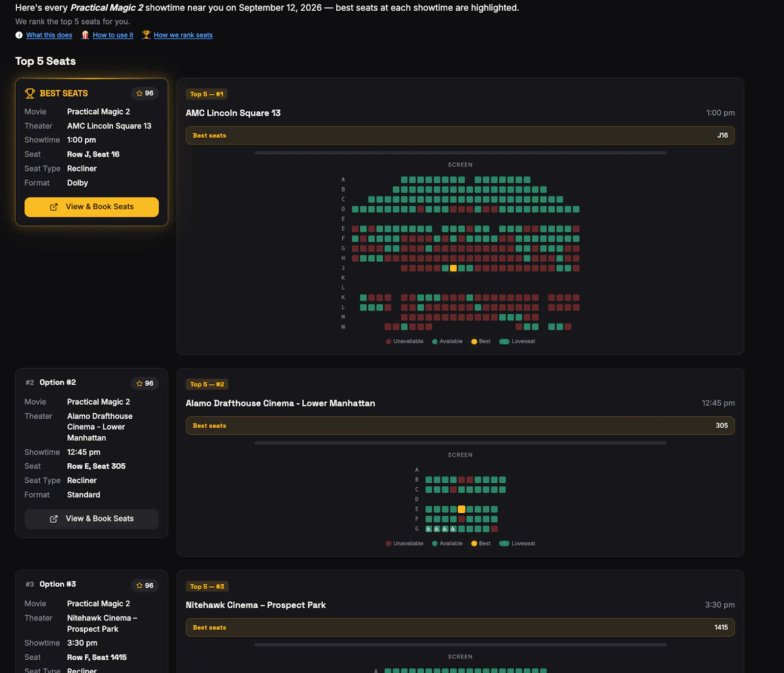
Task: Click the BEST SEATS card title
Action: (x=64, y=93)
